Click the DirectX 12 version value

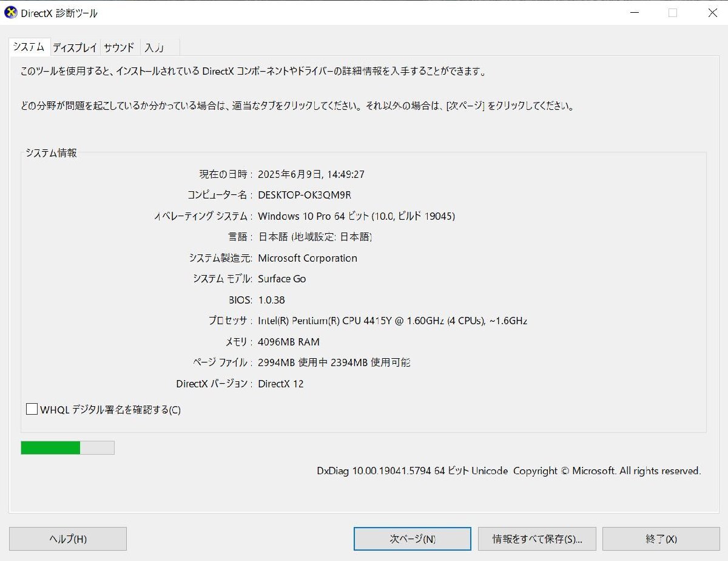[281, 384]
